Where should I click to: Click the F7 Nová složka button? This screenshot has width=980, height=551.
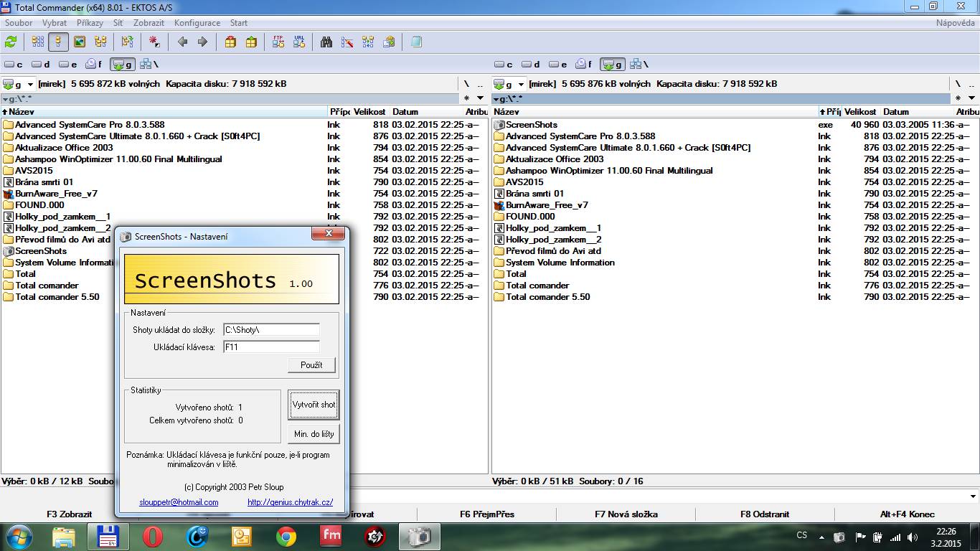[626, 514]
